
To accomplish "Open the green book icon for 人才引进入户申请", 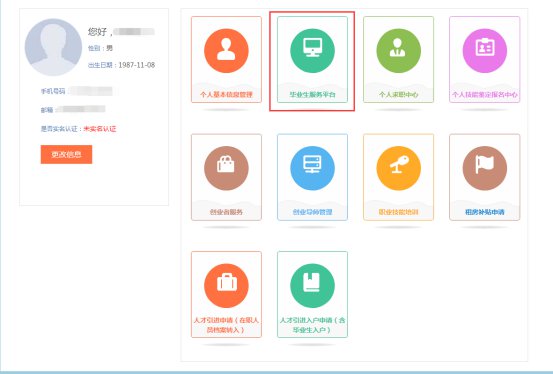I will tap(312, 286).
